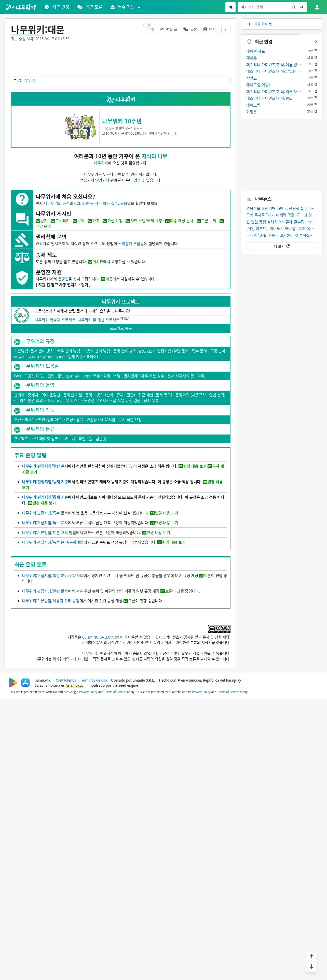Open 나무위키:편집지침/일반 문서 in 주요 운영 알림
Viewport: 327px width, 980px height.
[45, 466]
